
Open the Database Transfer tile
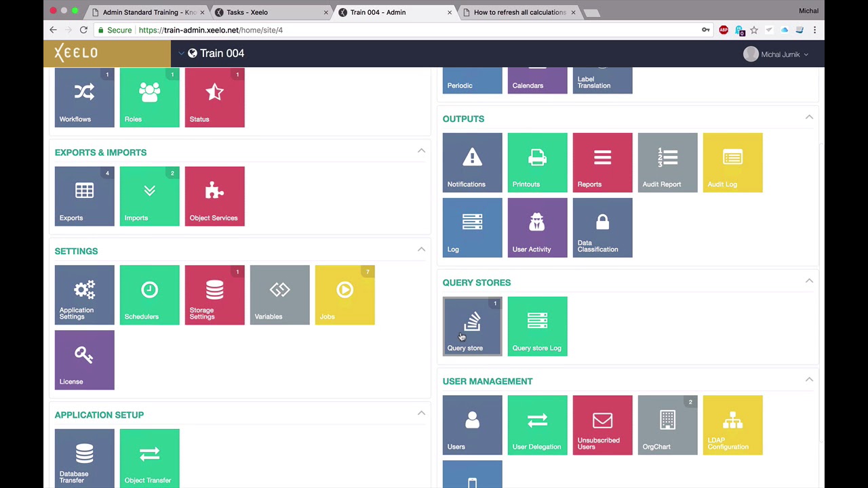click(x=84, y=458)
